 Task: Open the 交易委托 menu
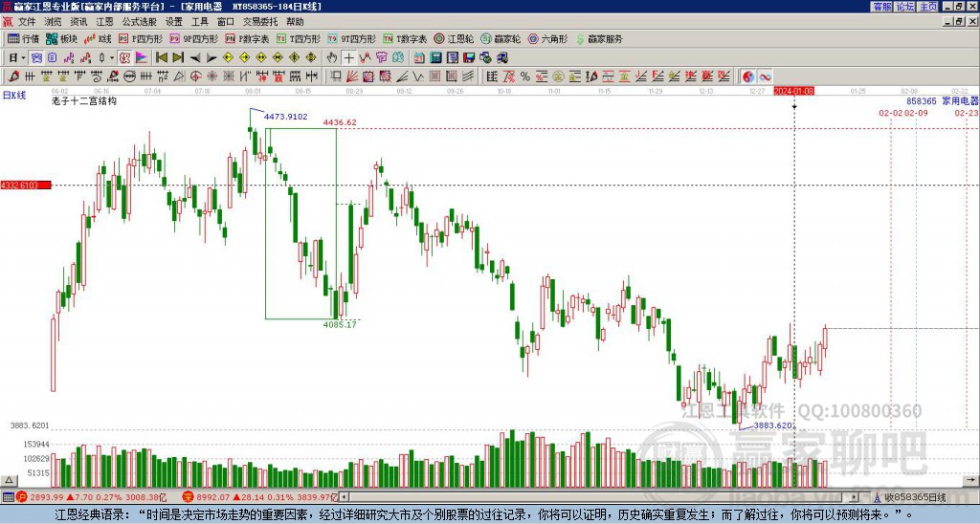[260, 22]
